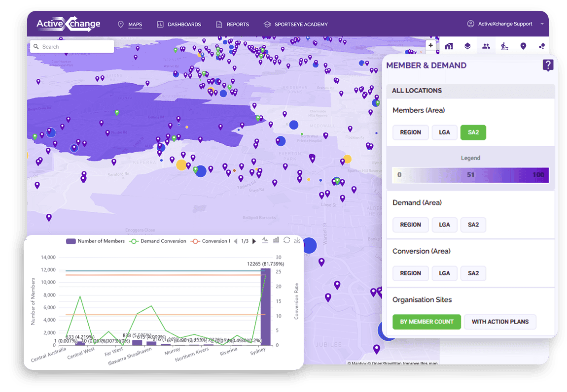Screen dimensions: 567x392
Task: Enable SA2 under Members (Area)
Action: (x=473, y=132)
